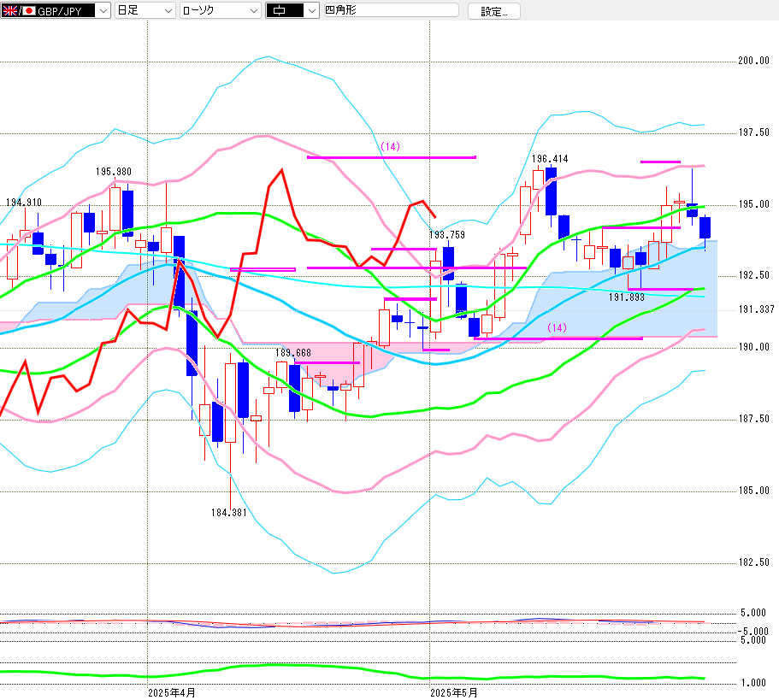Viewport: 779px width, 700px height.
Task: Open the 設定... settings button
Action: point(494,11)
